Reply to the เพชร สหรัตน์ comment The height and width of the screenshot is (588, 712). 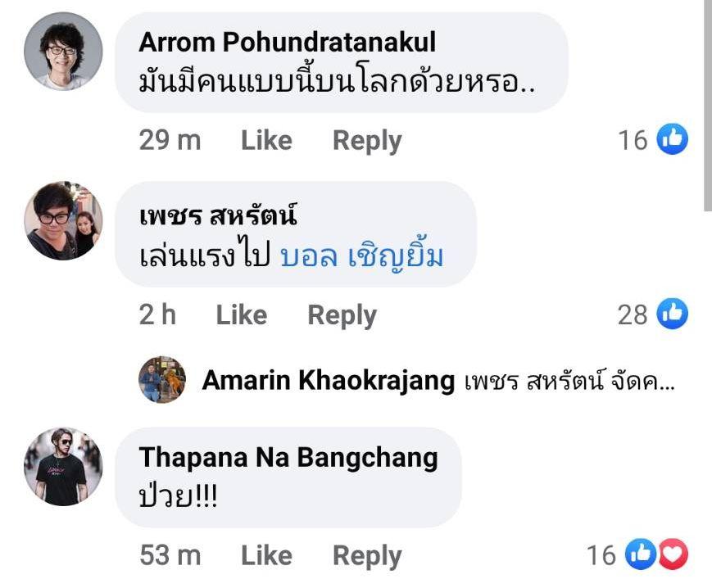tap(342, 314)
